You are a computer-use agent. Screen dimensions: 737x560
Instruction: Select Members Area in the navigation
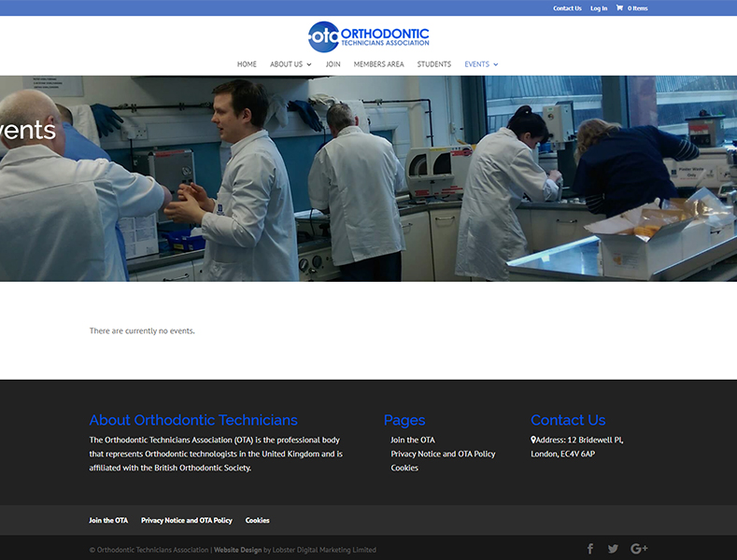(378, 64)
